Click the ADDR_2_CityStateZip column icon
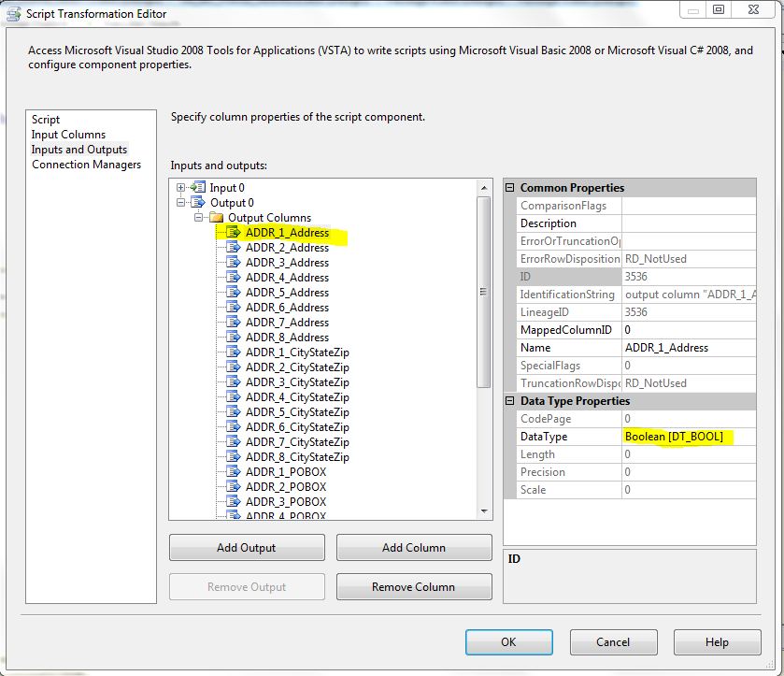Screen dimensions: 784x676 233,367
